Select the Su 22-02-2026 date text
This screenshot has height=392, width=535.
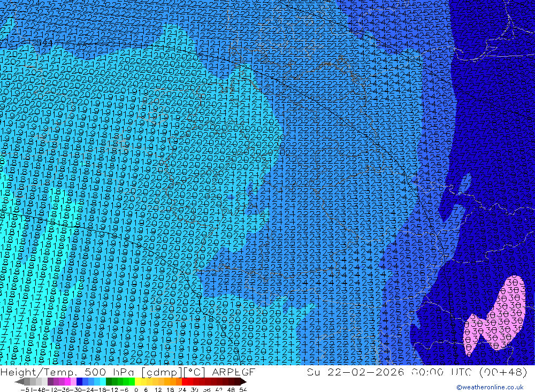pyautogui.click(x=356, y=372)
